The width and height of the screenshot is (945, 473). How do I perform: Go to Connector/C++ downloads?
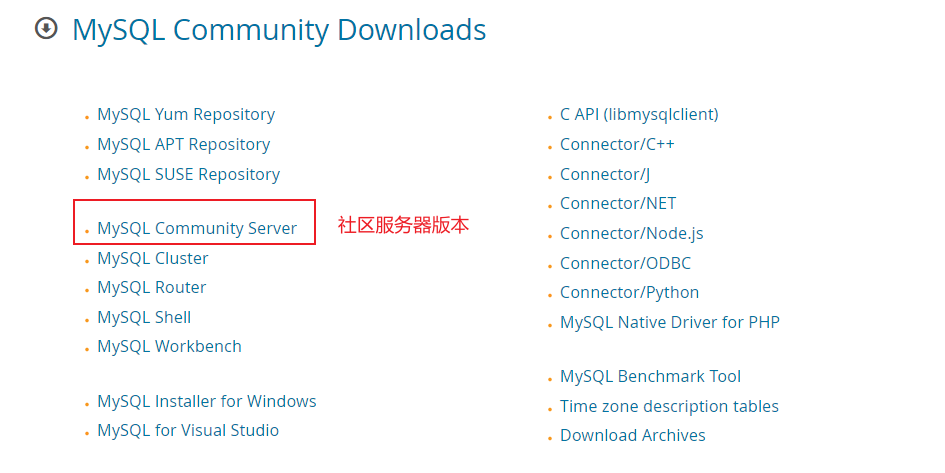(618, 145)
